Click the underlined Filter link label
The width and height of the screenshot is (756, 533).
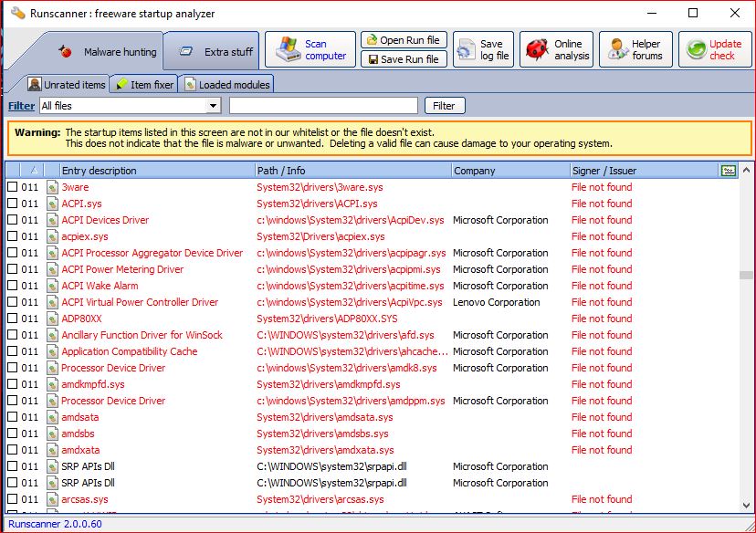click(x=22, y=106)
